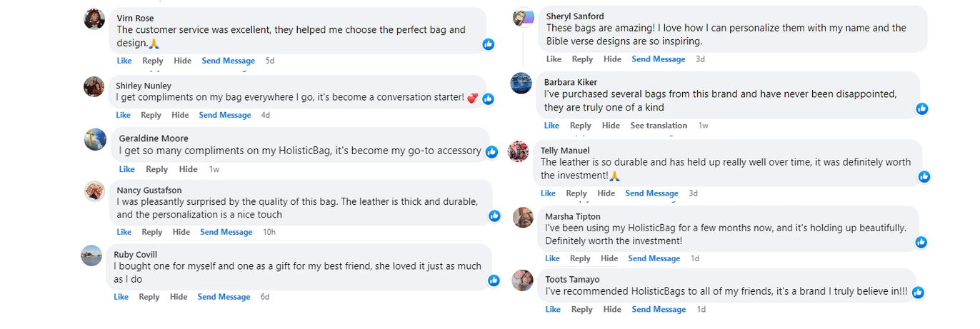Hide Shirley Nunley's comment
This screenshot has width=980, height=329.
pos(180,115)
